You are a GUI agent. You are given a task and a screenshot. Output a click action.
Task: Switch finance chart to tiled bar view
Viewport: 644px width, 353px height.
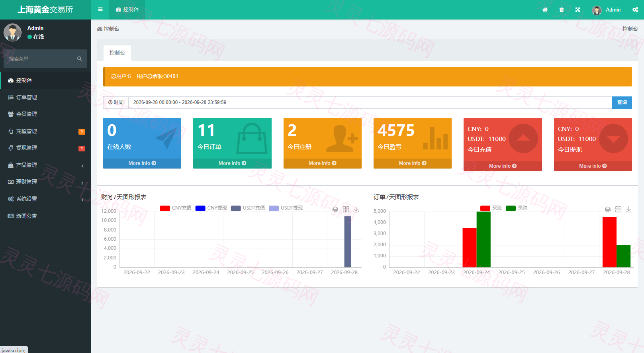pos(346,210)
